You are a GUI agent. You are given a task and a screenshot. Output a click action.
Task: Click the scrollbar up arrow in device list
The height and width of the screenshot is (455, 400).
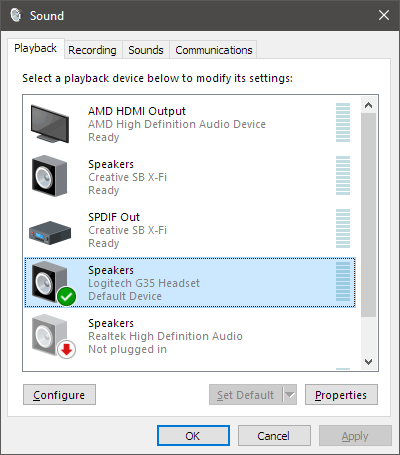368,105
